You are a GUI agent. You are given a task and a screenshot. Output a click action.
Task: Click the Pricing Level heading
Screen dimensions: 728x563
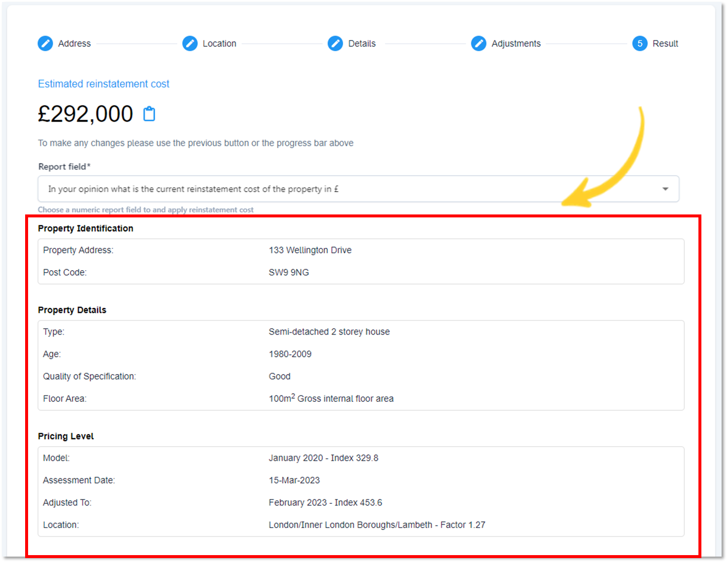point(66,436)
